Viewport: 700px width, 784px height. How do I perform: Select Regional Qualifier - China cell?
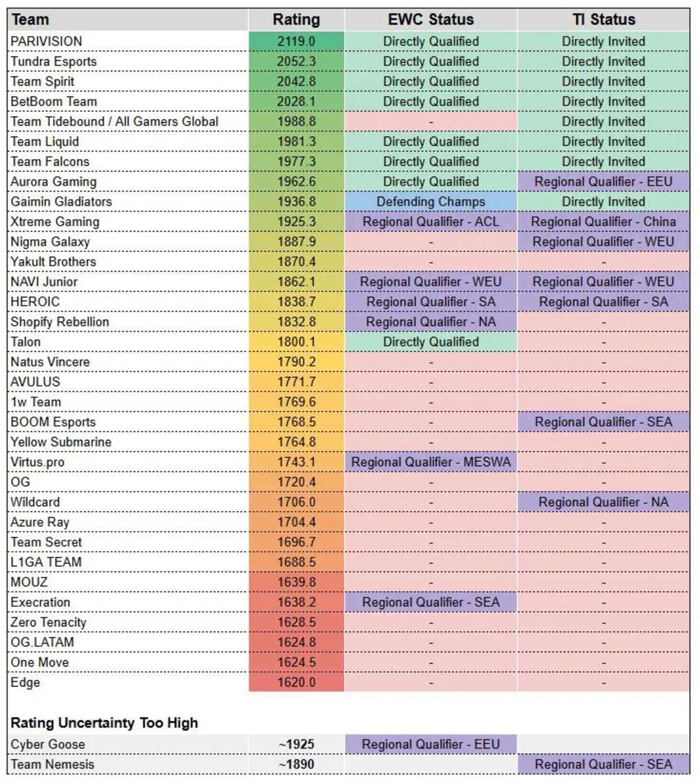coord(603,222)
